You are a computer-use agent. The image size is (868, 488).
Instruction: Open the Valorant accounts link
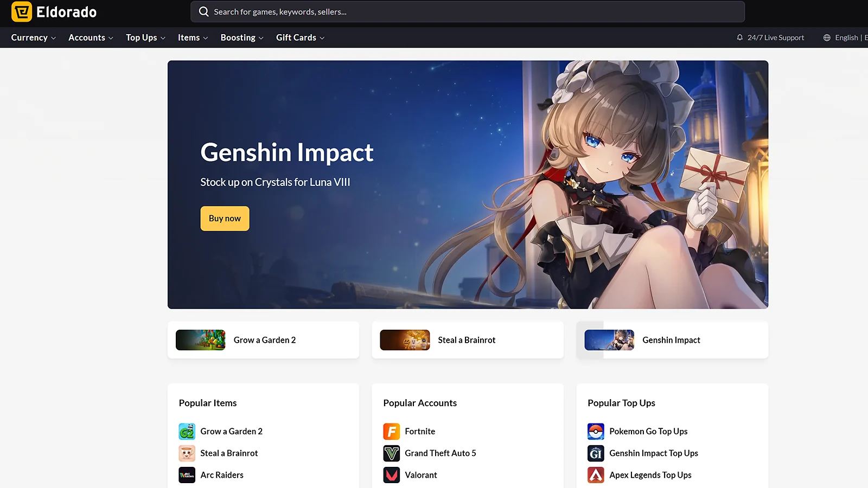coord(421,475)
